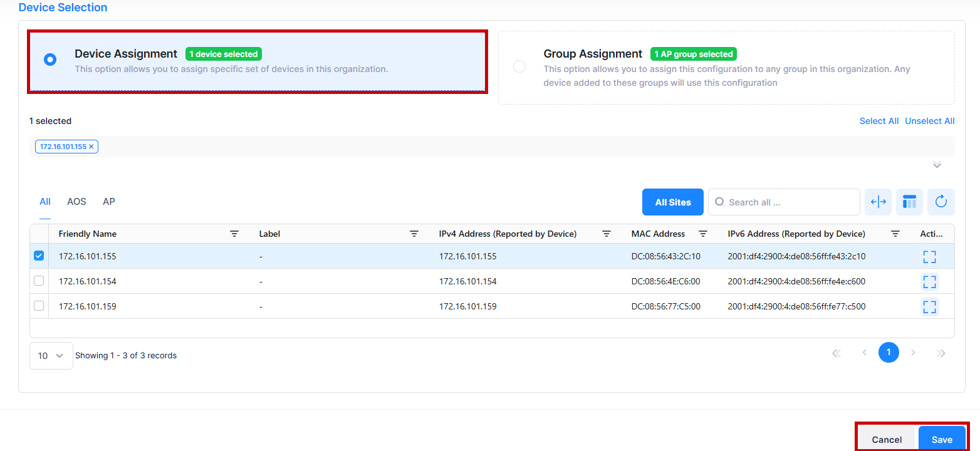Click the Save button
980x451 pixels.
click(x=943, y=439)
